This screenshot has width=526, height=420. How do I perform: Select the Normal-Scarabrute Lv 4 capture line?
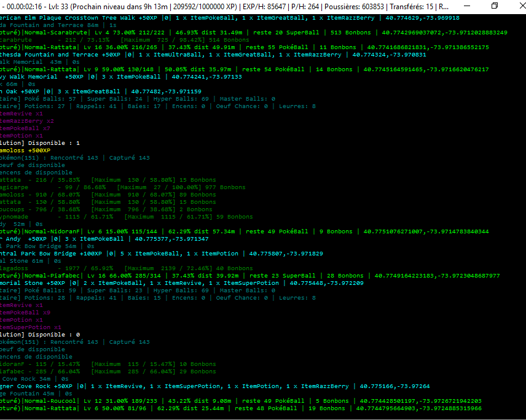coord(254,33)
